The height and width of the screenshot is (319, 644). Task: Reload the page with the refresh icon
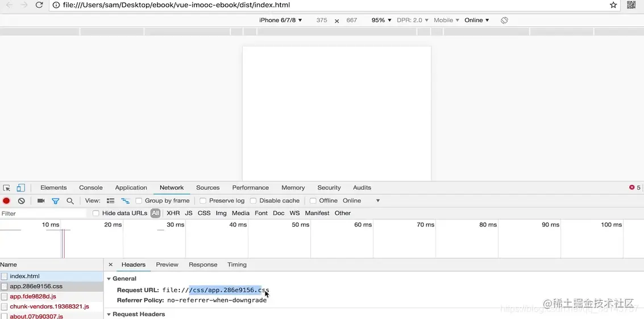point(39,5)
